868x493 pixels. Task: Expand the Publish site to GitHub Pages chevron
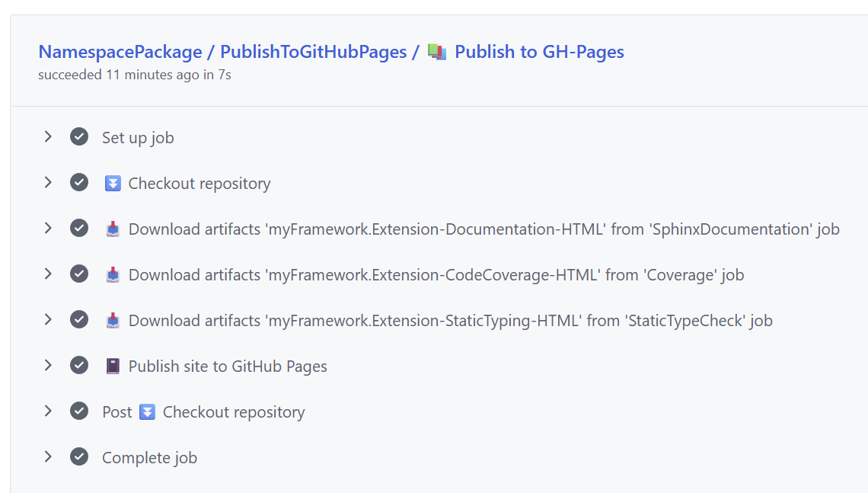(48, 366)
